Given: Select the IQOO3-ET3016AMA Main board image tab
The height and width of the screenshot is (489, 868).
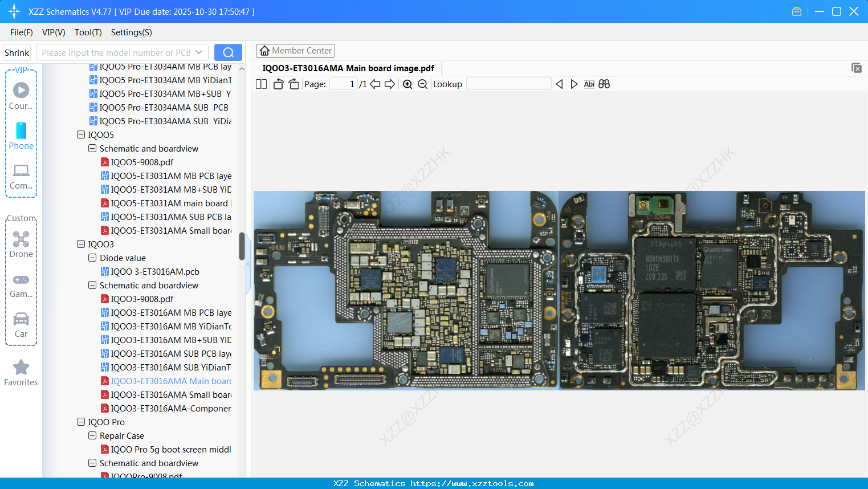Looking at the screenshot, I should pyautogui.click(x=347, y=68).
